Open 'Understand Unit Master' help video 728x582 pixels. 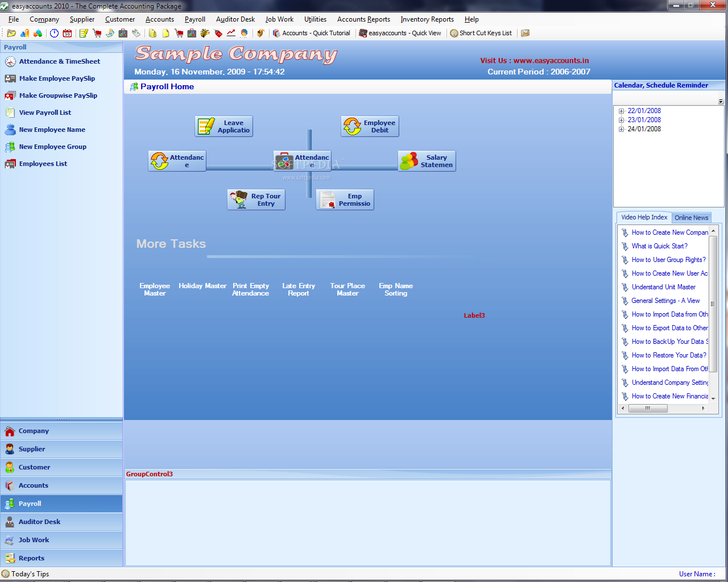tap(663, 287)
